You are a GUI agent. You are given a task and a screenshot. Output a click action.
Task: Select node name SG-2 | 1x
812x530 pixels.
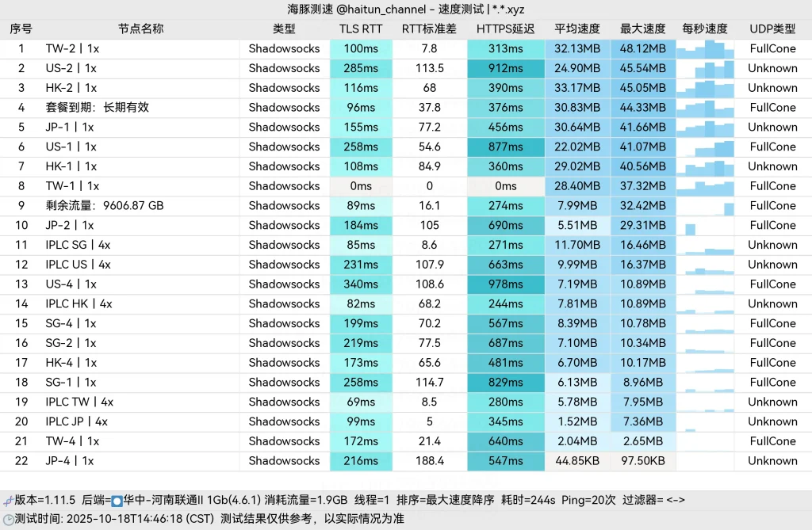point(71,343)
